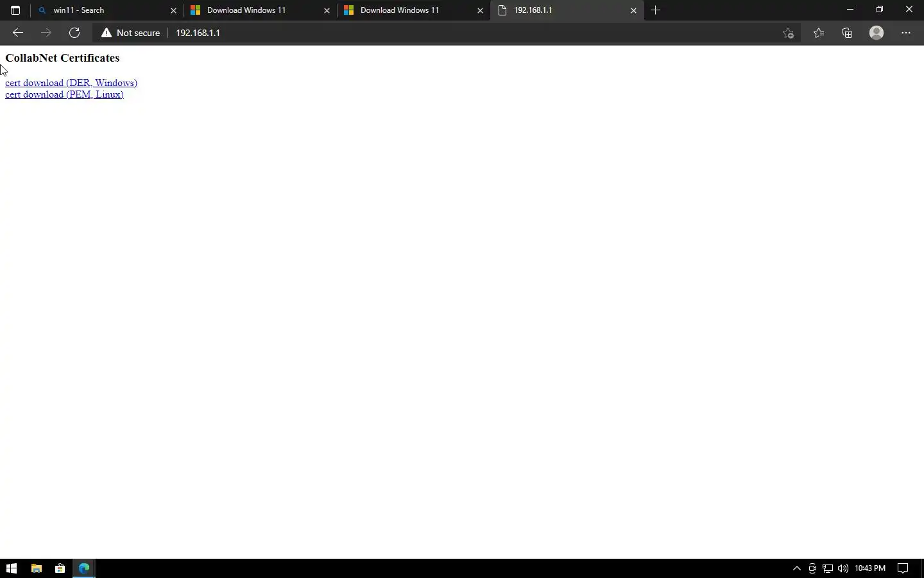Switch to the first Download Windows 11 tab
Image resolution: width=924 pixels, height=578 pixels.
point(260,10)
